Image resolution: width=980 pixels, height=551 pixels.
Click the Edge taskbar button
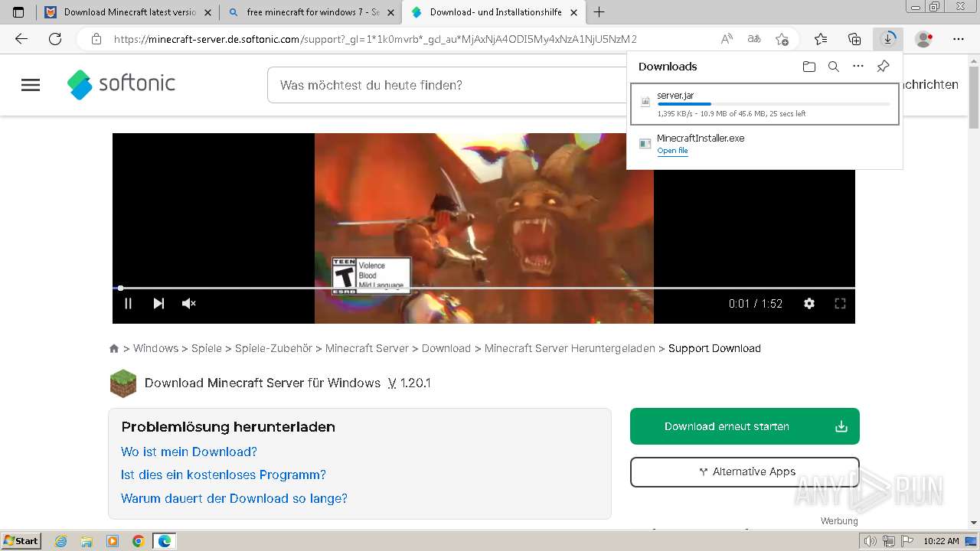tap(165, 541)
